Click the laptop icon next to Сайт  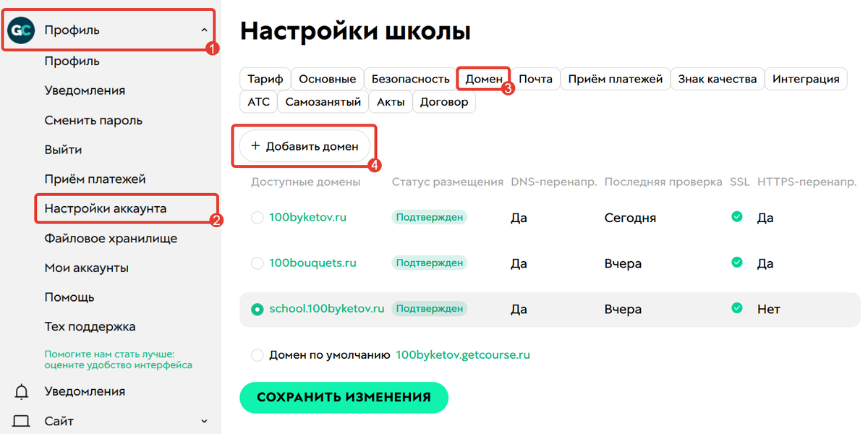[22, 421]
